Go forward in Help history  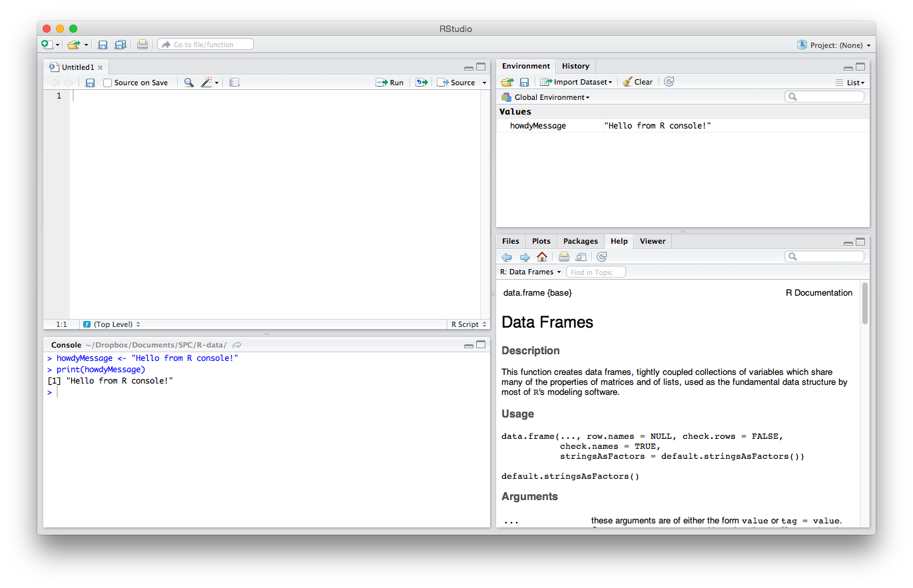525,257
